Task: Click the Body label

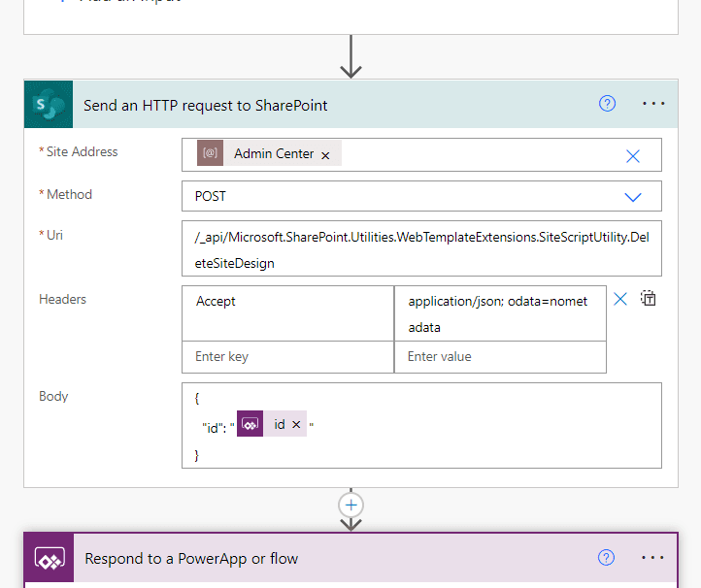Action: point(53,396)
